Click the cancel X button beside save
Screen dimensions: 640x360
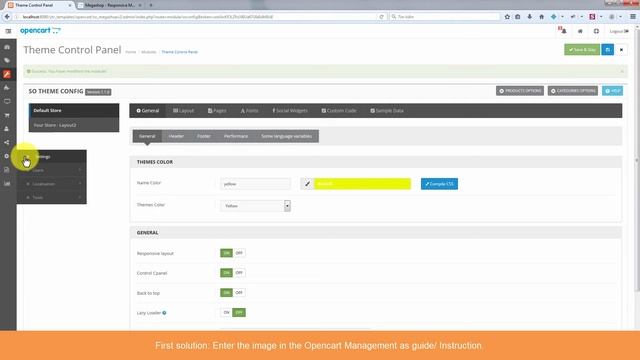coord(621,50)
